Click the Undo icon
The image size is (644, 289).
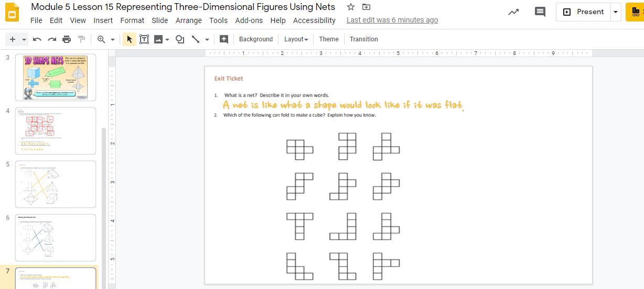pyautogui.click(x=37, y=39)
